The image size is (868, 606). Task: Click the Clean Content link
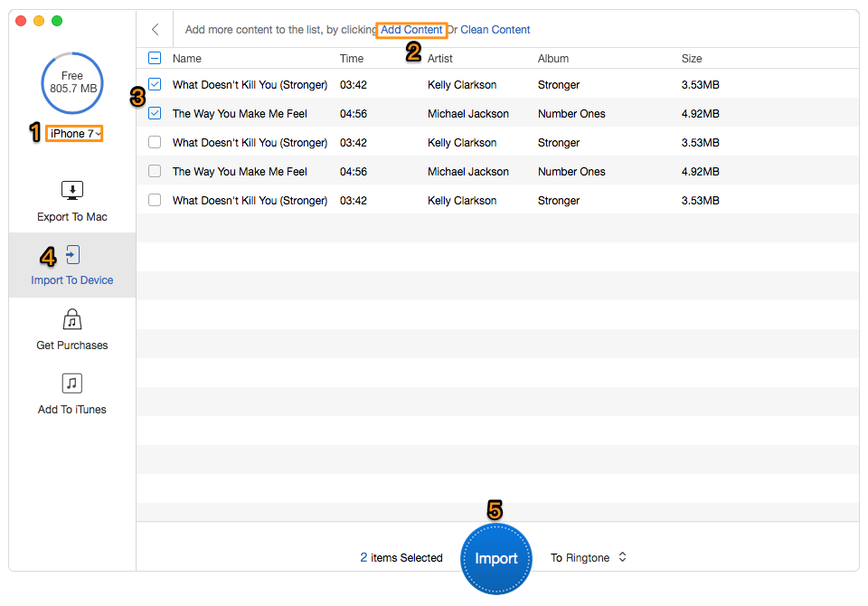[x=495, y=29]
